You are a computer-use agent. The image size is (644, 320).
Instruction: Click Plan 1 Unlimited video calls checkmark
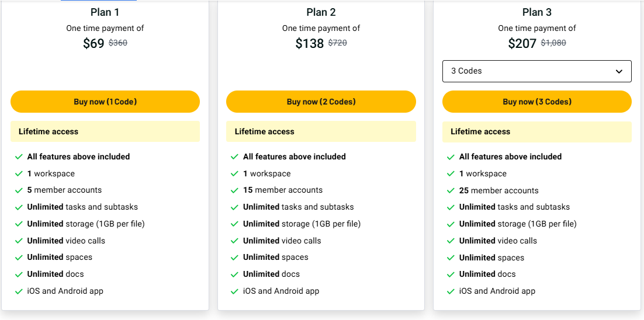pyautogui.click(x=19, y=241)
